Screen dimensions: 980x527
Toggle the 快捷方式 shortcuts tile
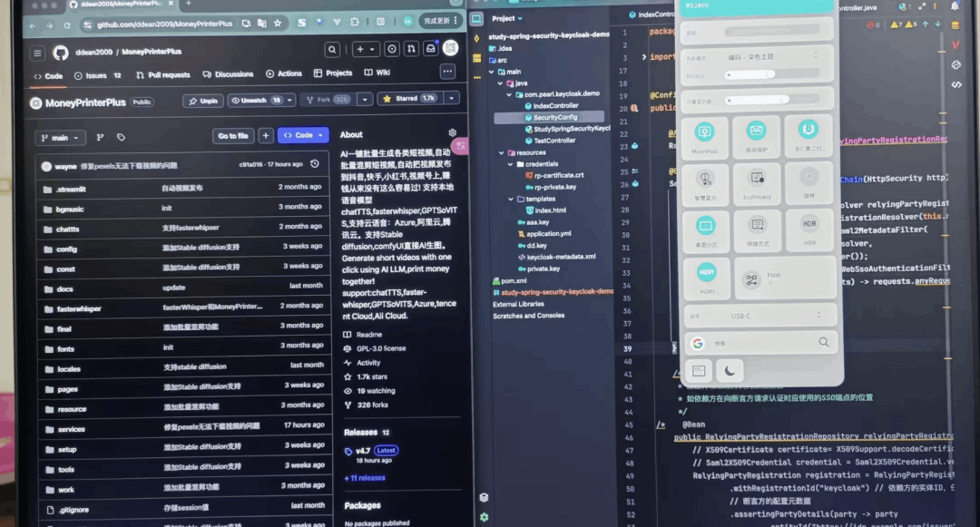tap(758, 229)
